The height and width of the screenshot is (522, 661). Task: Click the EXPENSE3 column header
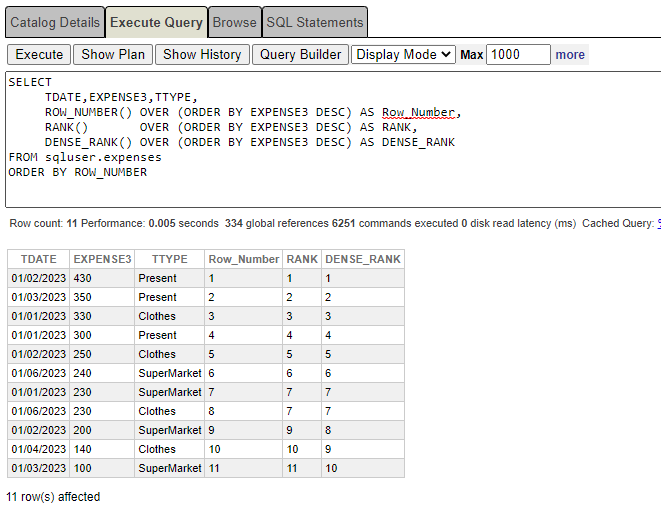coord(102,259)
